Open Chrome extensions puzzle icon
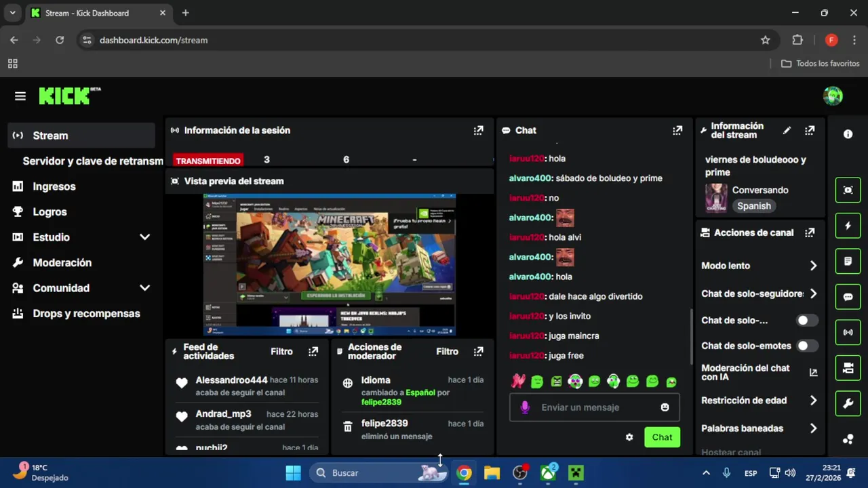This screenshot has height=488, width=868. tap(797, 40)
